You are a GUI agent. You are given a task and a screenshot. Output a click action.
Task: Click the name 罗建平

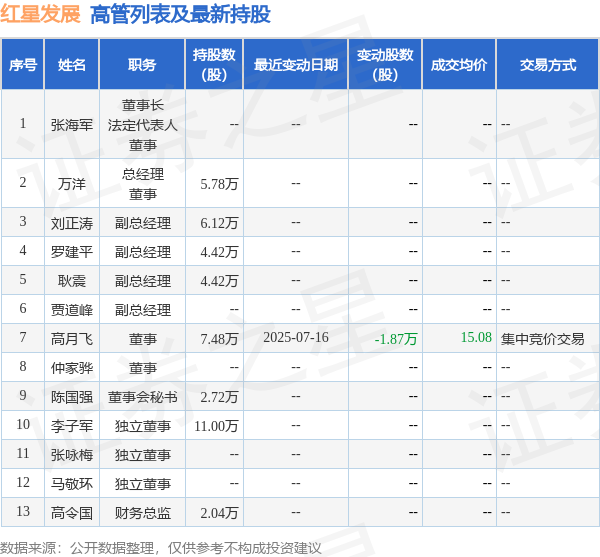(72, 252)
